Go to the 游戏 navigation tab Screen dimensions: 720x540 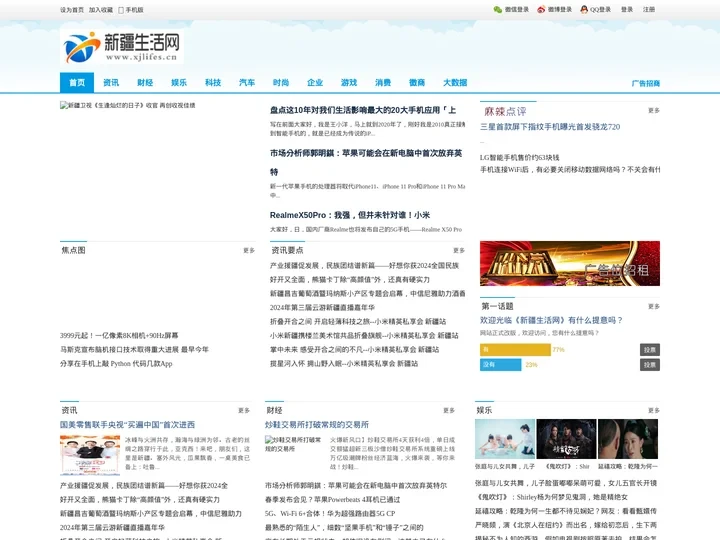point(349,83)
